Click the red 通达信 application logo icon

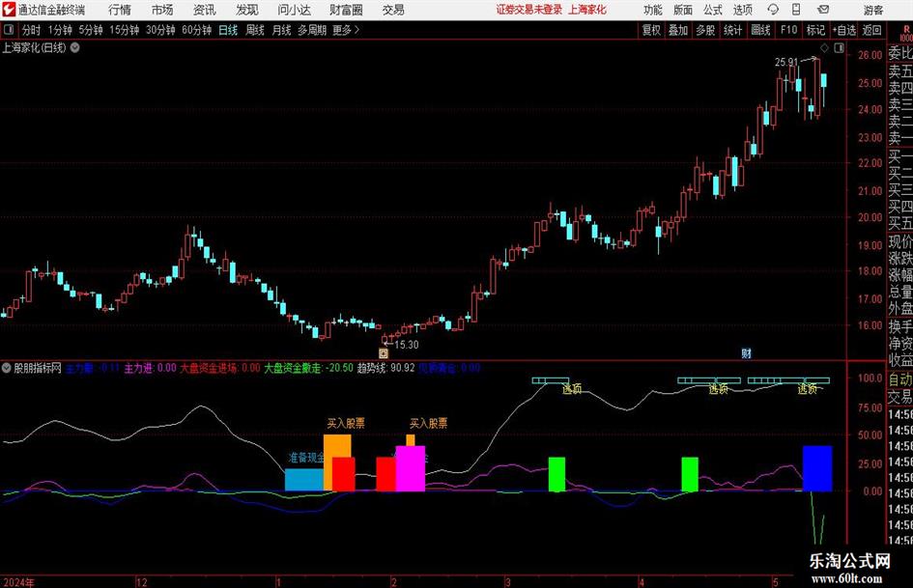click(x=8, y=10)
